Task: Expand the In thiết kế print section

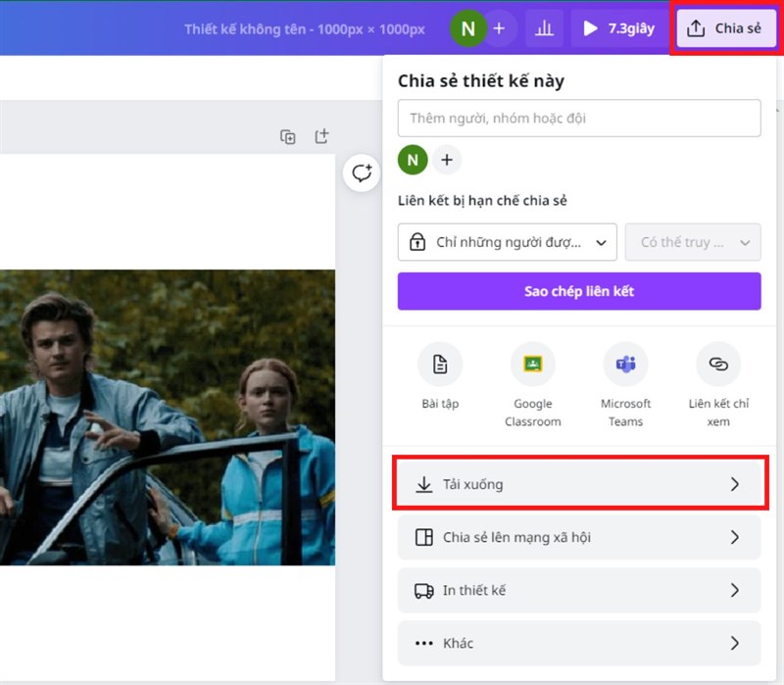Action: 579,590
